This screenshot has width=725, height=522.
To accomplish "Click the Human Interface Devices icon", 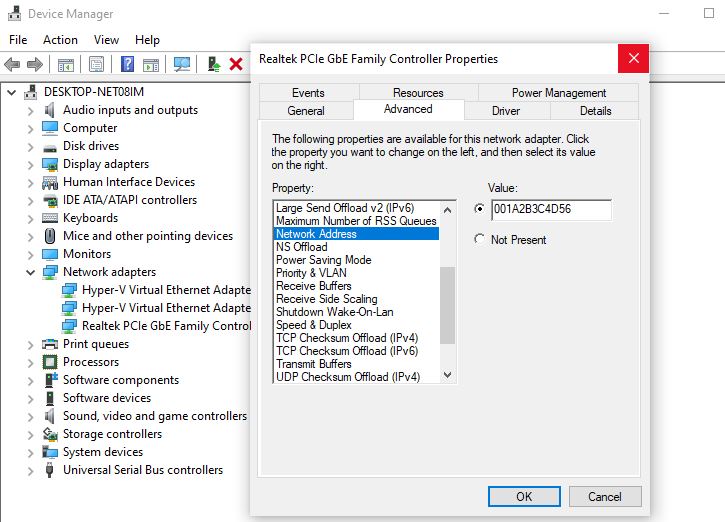I will coord(49,182).
